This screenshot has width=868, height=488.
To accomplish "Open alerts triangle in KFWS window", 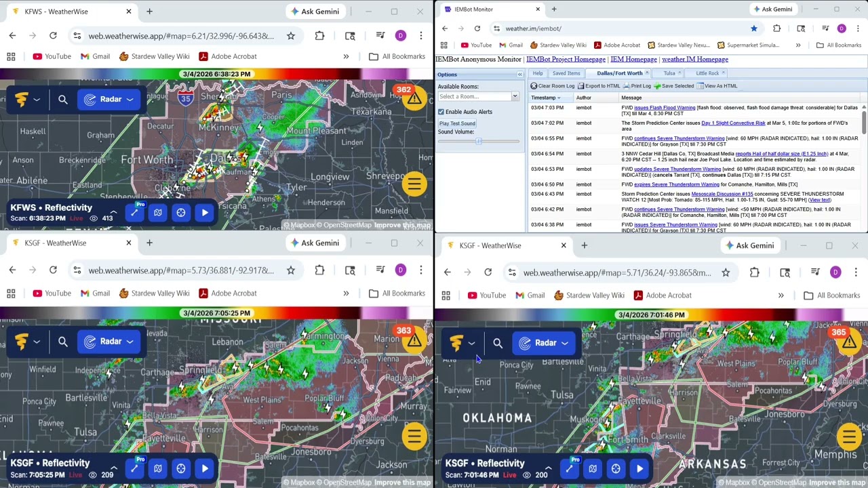I will (x=414, y=100).
